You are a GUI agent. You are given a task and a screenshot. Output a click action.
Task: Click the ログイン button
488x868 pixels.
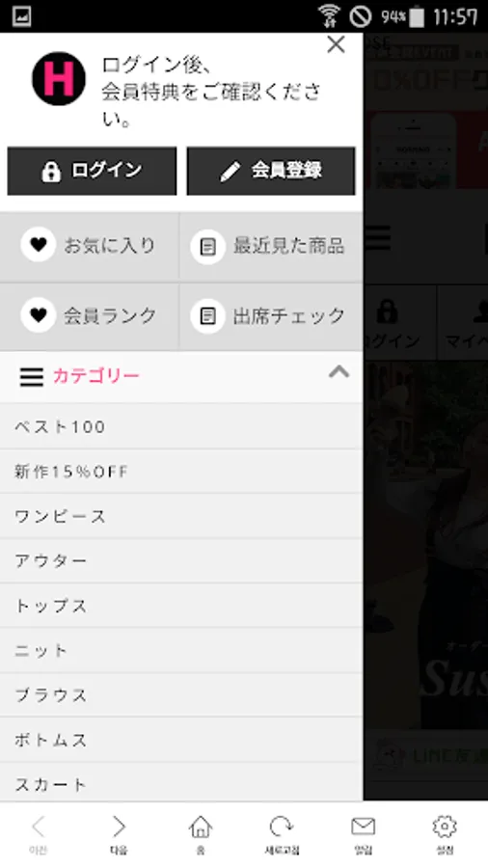[92, 171]
